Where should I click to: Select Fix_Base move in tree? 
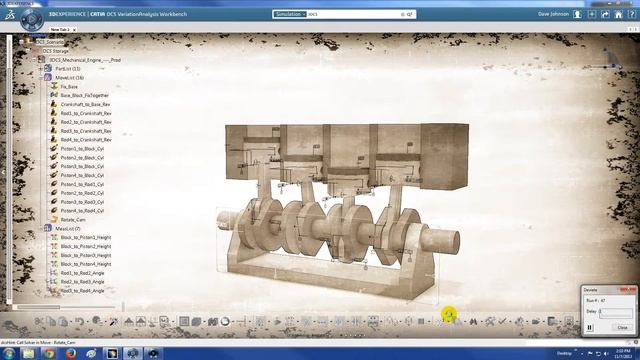69,87
